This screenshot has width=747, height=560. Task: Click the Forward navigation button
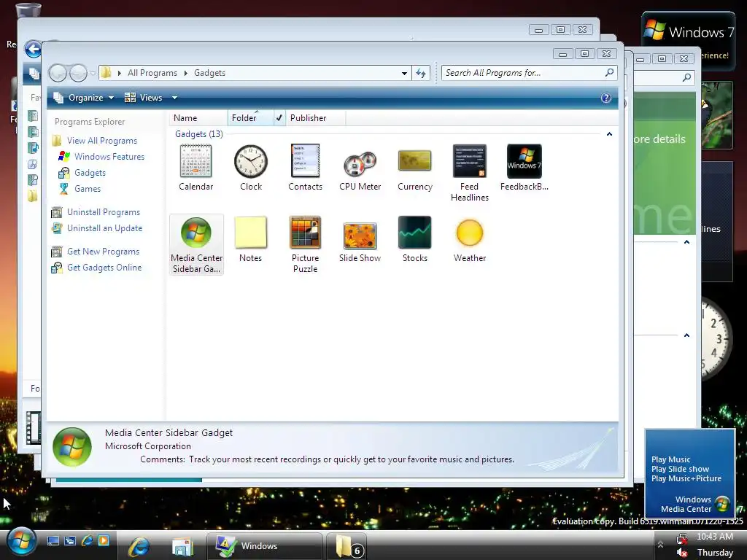[x=79, y=73]
